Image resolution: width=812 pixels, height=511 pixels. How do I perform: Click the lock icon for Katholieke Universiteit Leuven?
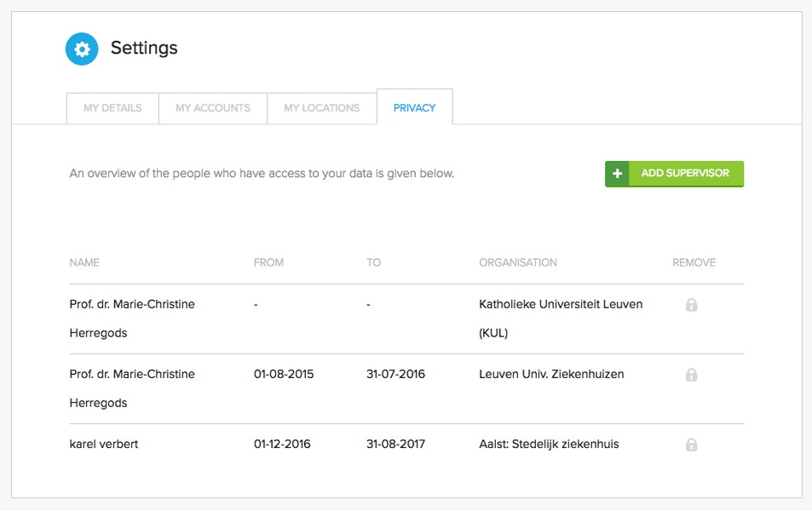pyautogui.click(x=691, y=305)
